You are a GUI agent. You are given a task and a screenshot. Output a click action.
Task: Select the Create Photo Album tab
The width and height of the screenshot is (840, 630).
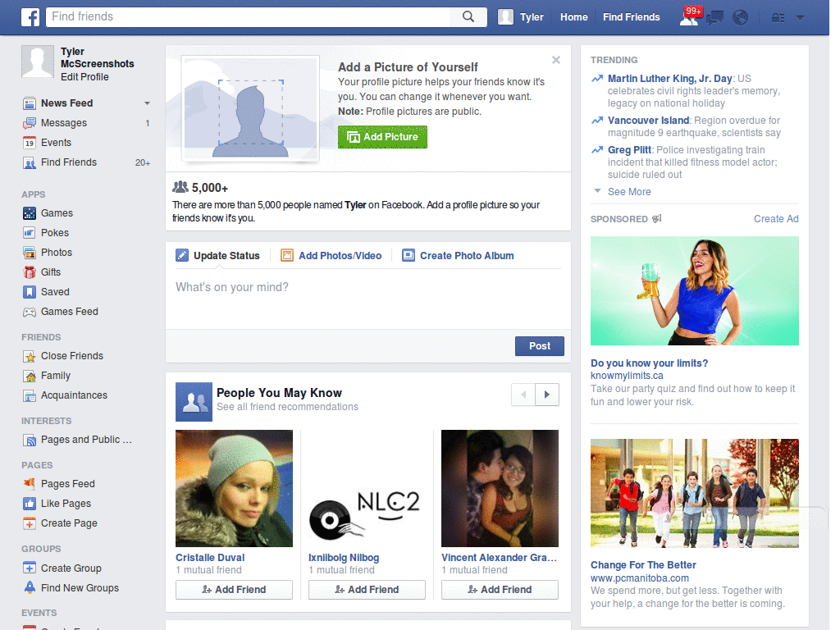click(x=458, y=256)
